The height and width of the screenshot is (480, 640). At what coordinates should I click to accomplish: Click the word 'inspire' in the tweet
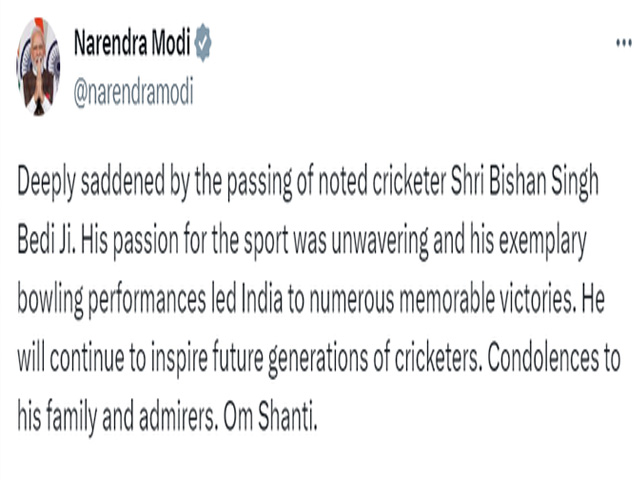pyautogui.click(x=179, y=360)
